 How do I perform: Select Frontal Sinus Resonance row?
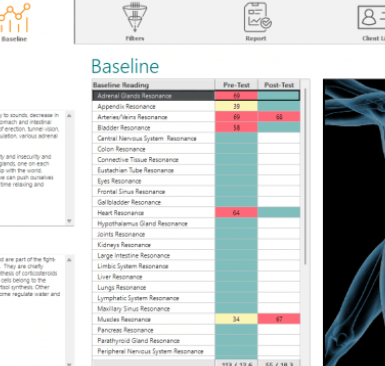click(x=196, y=192)
